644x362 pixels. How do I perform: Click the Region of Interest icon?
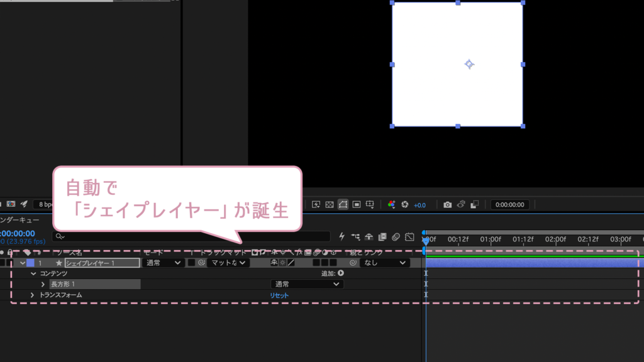pyautogui.click(x=357, y=204)
